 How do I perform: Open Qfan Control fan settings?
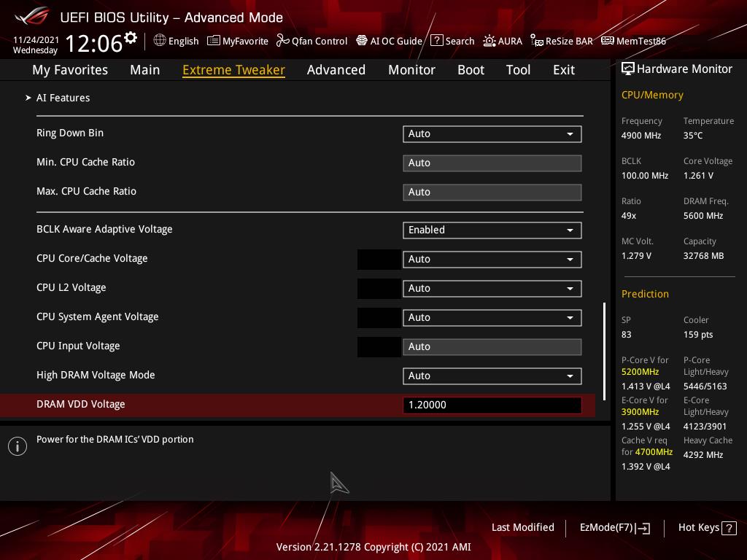pyautogui.click(x=311, y=41)
